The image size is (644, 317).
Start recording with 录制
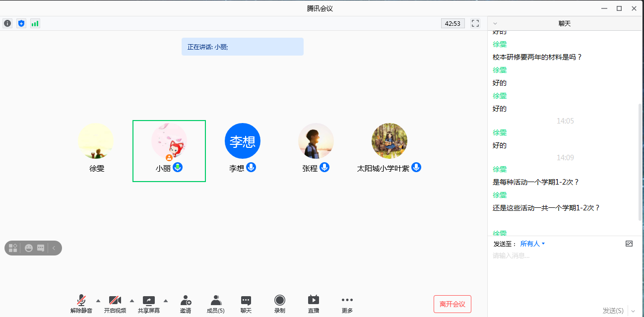coord(280,304)
